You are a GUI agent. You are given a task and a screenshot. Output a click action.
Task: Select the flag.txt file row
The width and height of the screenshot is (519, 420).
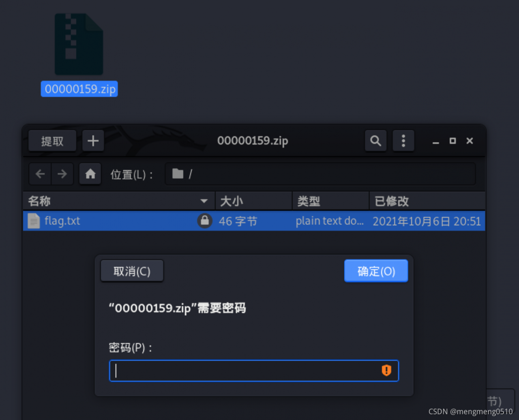pyautogui.click(x=122, y=221)
